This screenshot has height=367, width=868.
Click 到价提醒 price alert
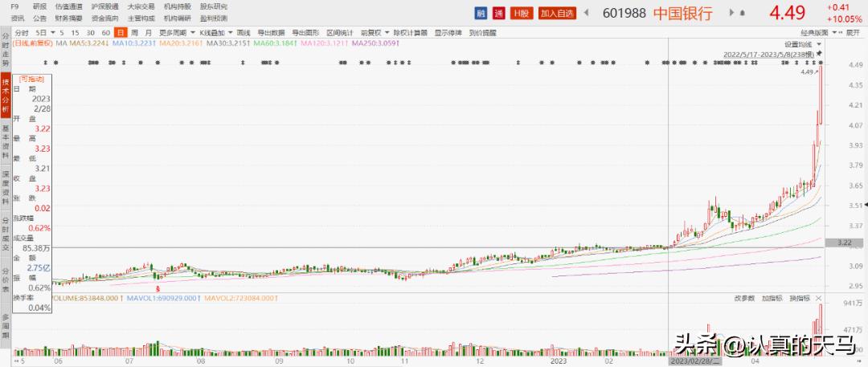click(x=482, y=33)
